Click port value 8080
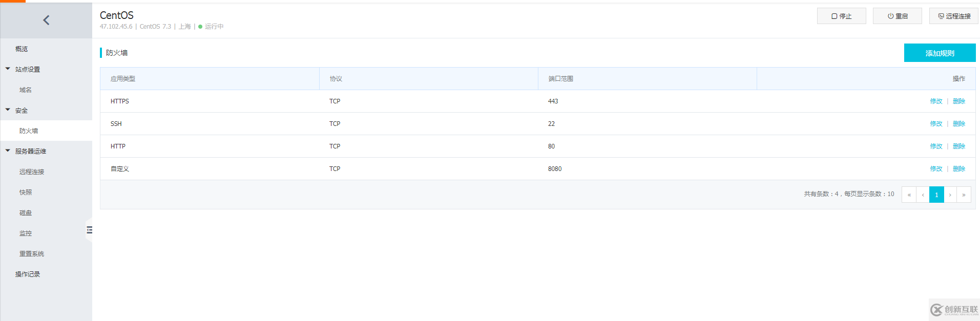The height and width of the screenshot is (321, 980). [555, 169]
